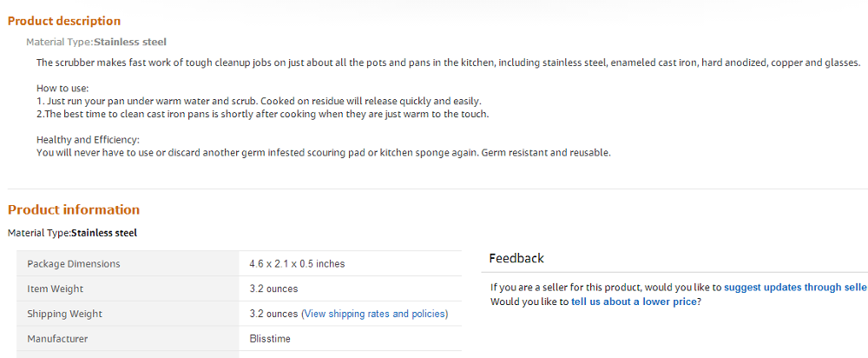Click the Product description heading
This screenshot has height=358, width=868.
(64, 21)
